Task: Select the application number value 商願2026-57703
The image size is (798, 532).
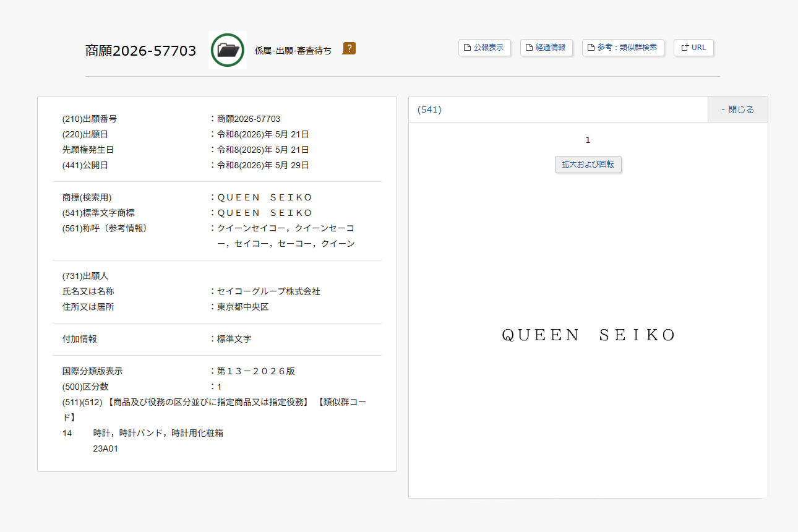Action: (x=249, y=119)
